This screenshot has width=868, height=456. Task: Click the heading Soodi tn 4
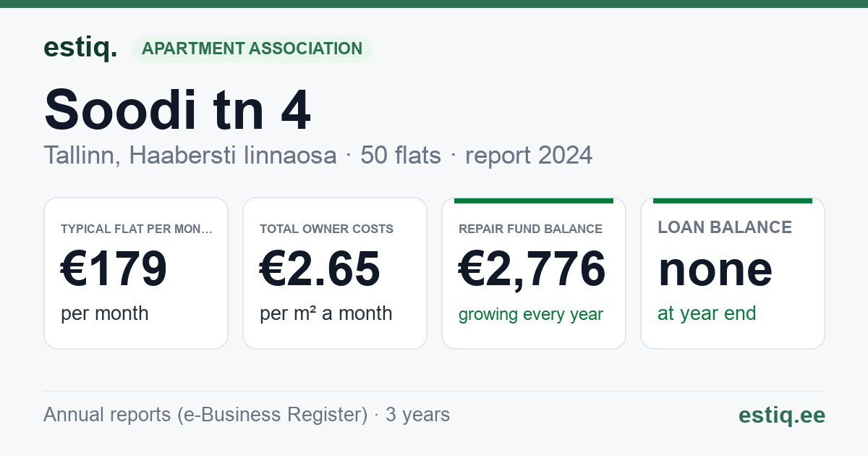tap(177, 110)
